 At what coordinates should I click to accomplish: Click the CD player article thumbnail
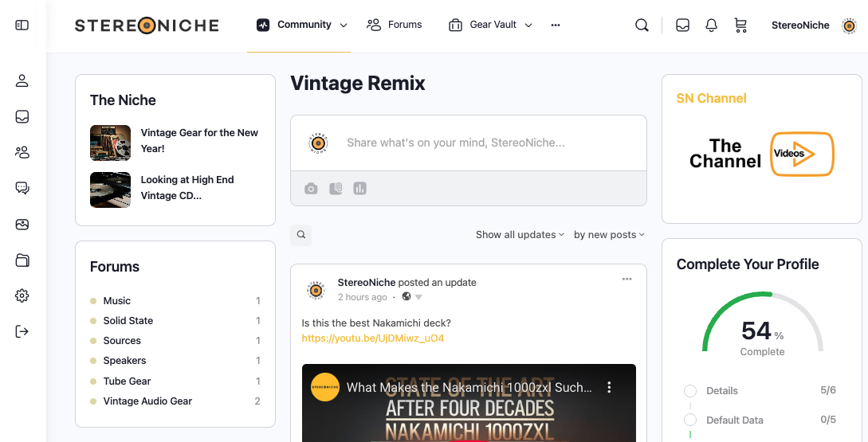(x=110, y=190)
